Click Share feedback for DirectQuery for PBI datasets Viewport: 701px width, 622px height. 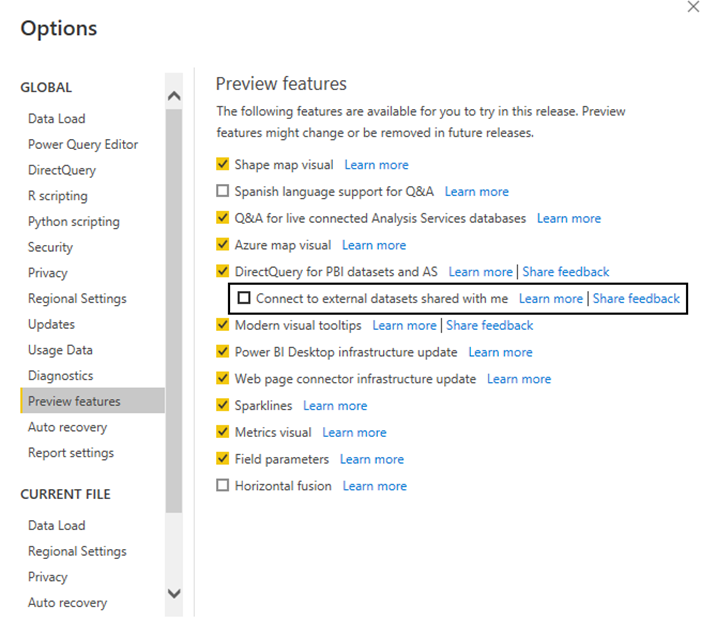pos(566,272)
